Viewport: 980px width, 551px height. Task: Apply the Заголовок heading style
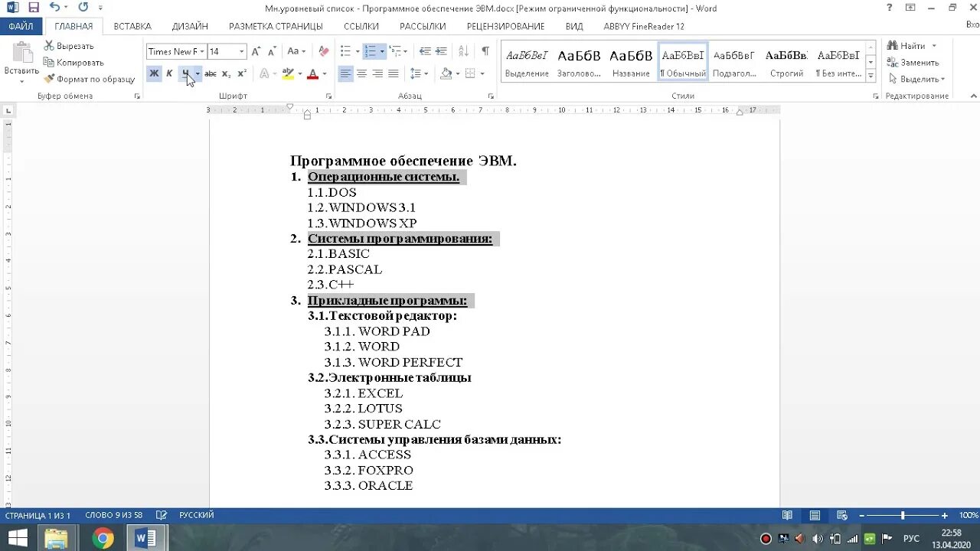579,61
